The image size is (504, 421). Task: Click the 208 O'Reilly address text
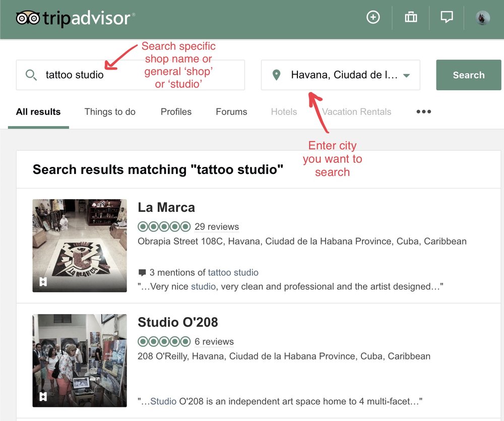(x=284, y=356)
